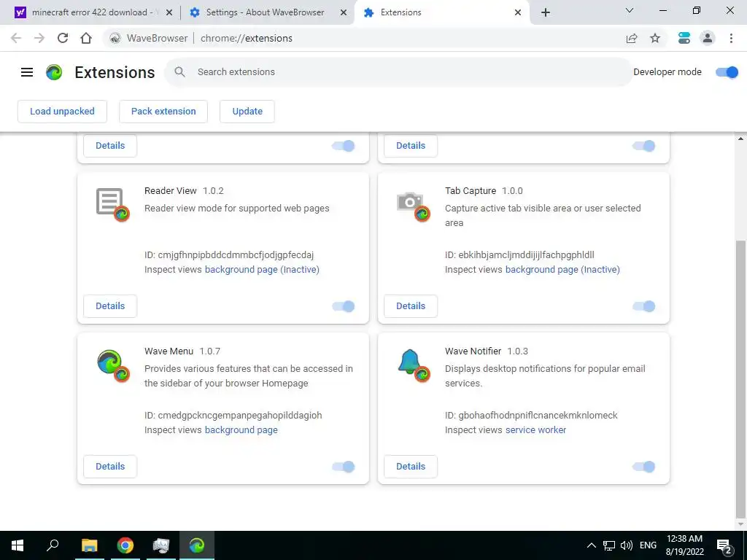Image resolution: width=747 pixels, height=560 pixels.
Task: Disable the Reader View extension toggle
Action: 344,306
